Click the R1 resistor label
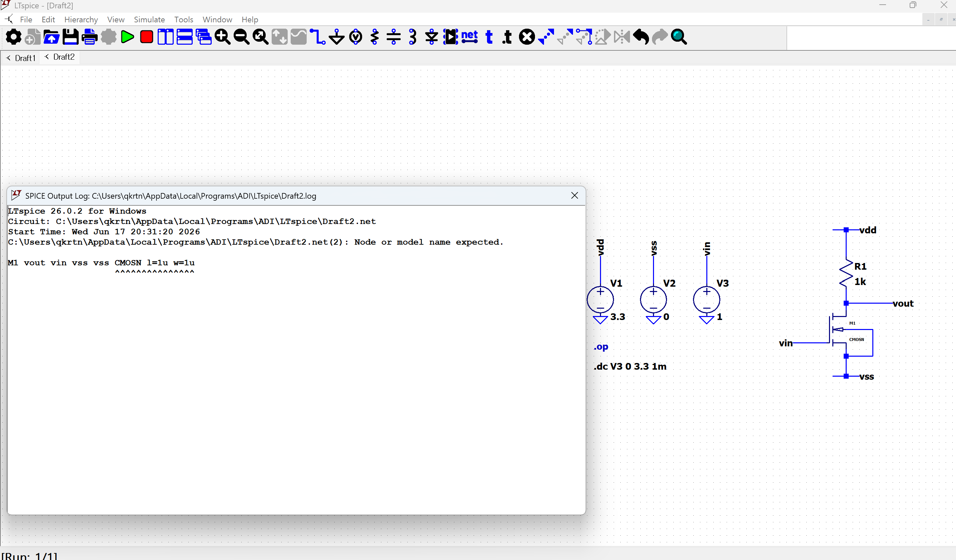Screen dimensions: 956x560 (860, 266)
